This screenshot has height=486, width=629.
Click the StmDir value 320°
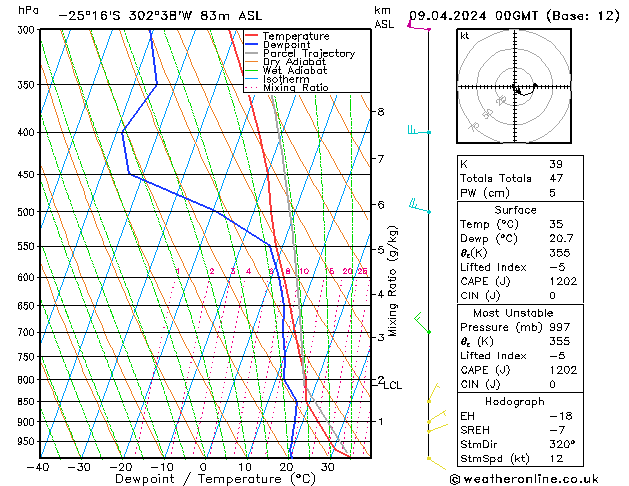[562, 444]
